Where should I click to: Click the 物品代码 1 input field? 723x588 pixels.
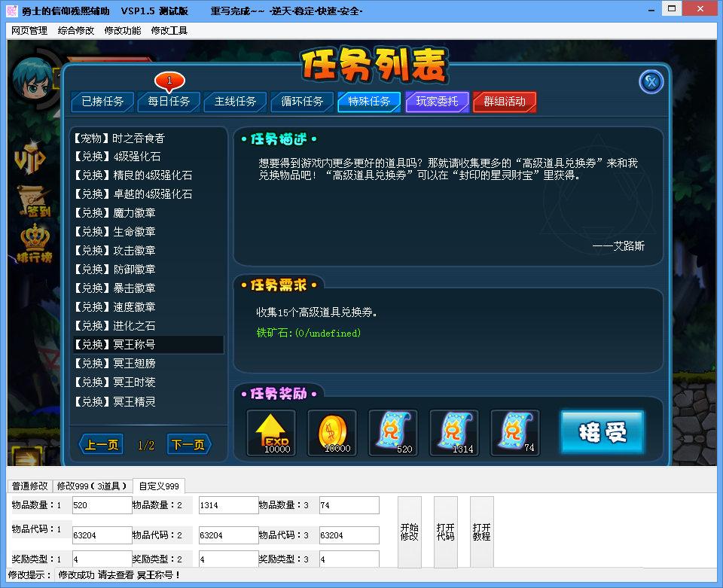click(x=102, y=535)
